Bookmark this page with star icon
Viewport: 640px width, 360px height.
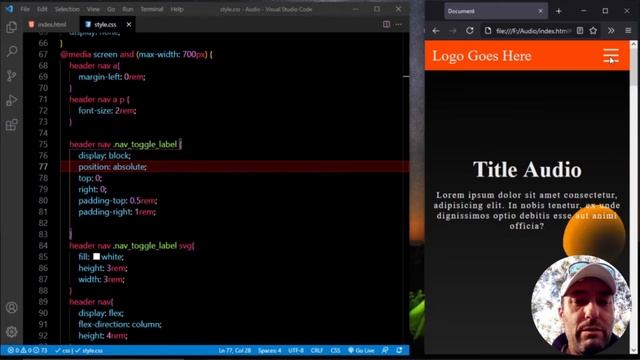(x=593, y=31)
